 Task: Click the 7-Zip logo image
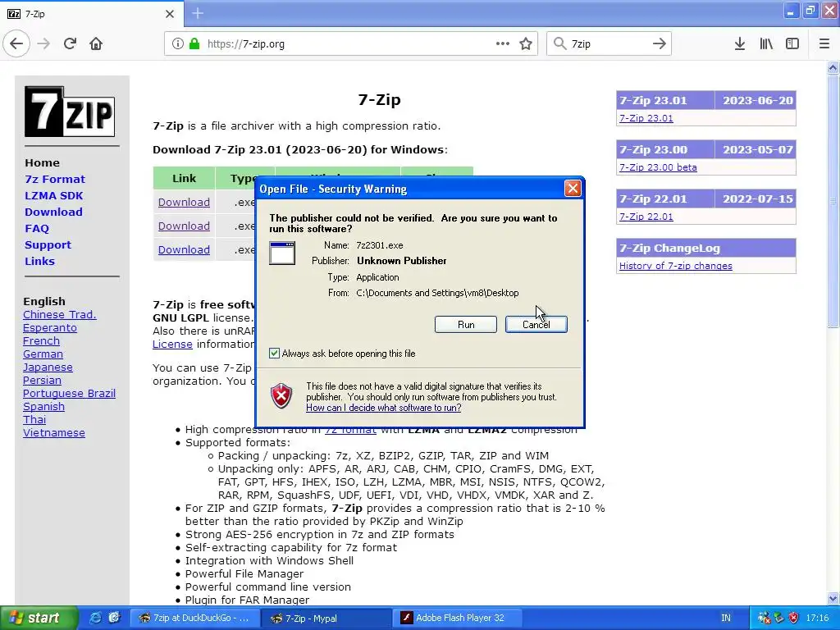tap(70, 112)
